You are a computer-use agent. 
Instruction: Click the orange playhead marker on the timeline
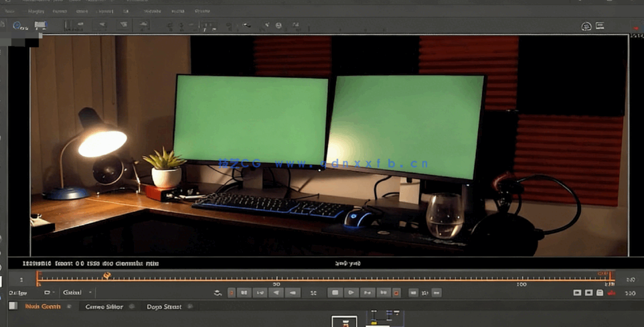click(x=106, y=276)
